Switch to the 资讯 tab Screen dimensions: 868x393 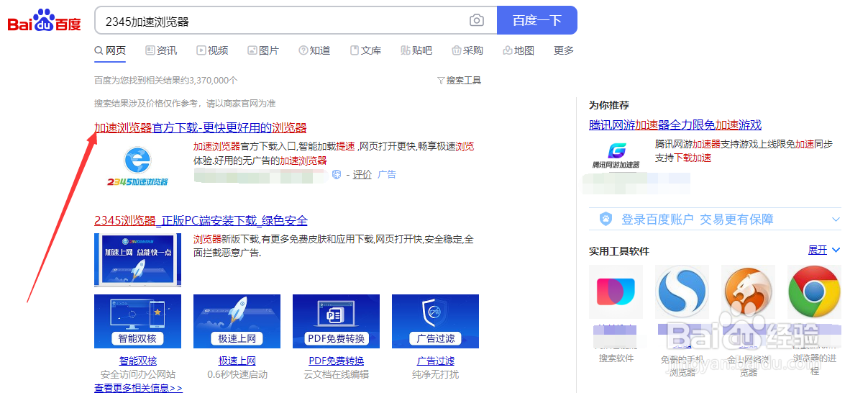click(161, 50)
